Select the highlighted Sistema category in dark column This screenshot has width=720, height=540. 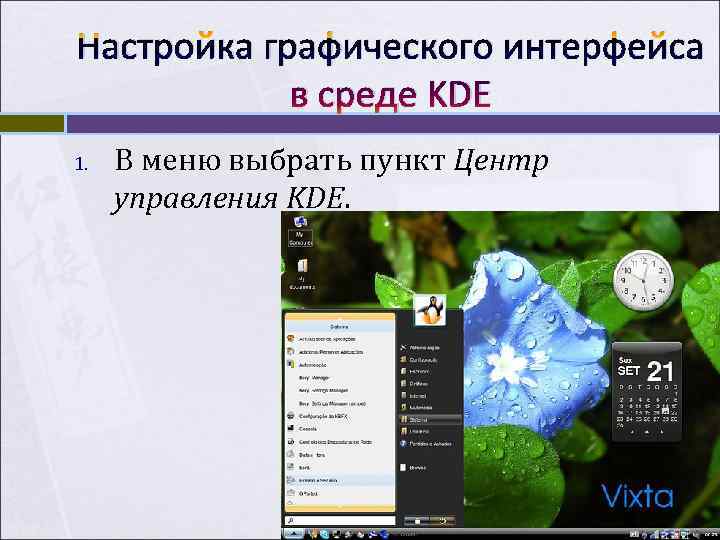click(430, 420)
